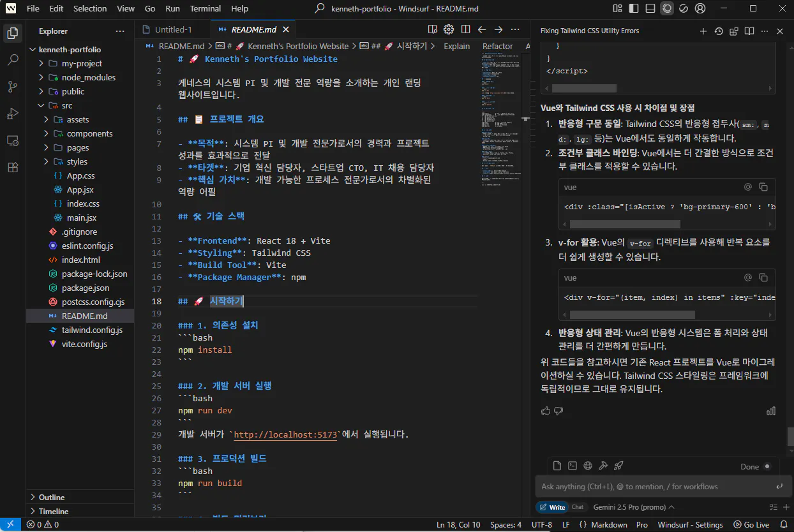Follow the http://localhost:5173 link
Image resolution: width=794 pixels, height=532 pixels.
284,434
